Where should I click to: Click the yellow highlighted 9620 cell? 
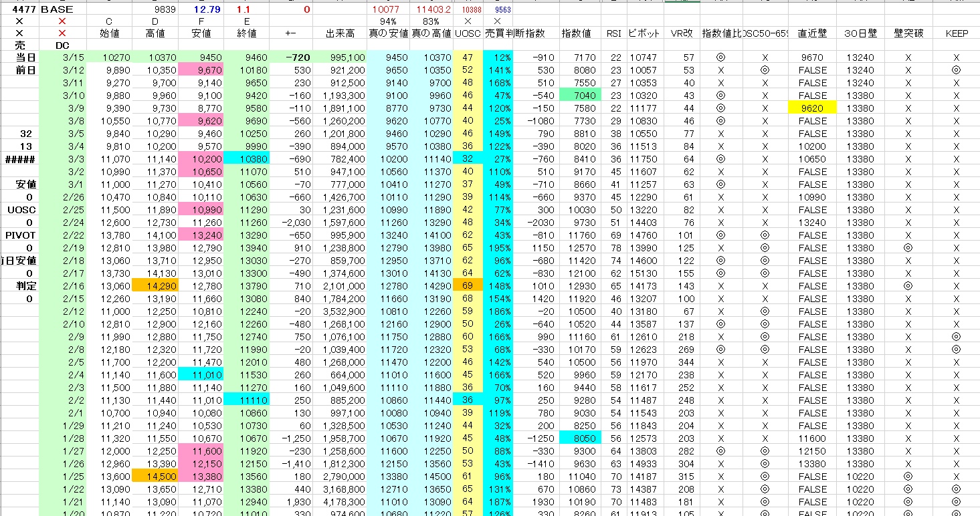pyautogui.click(x=812, y=108)
